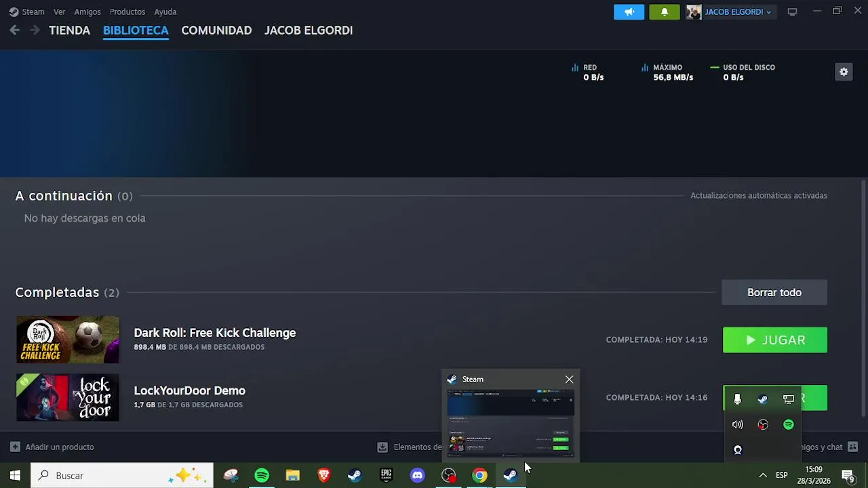Click the Borrar todo button
The width and height of the screenshot is (868, 488).
pos(774,292)
